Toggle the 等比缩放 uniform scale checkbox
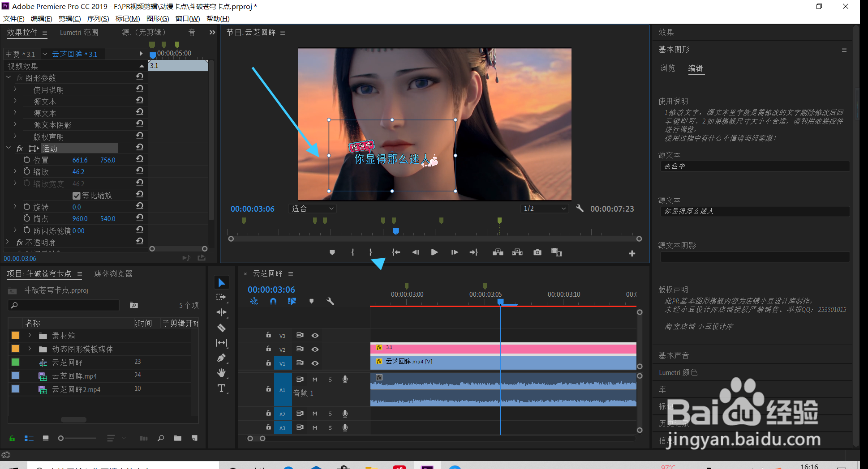Viewport: 868px width, 469px height. point(76,196)
